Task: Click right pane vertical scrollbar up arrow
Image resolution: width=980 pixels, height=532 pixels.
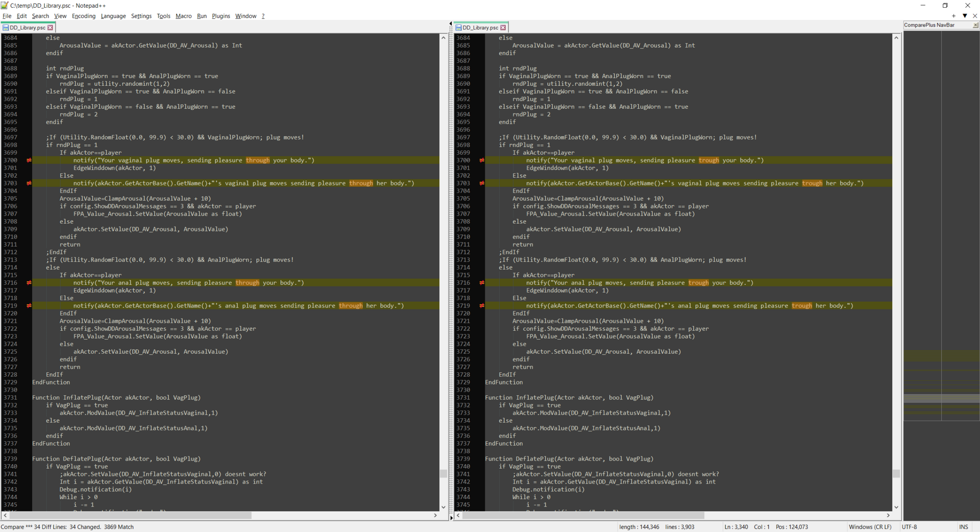Action: click(x=896, y=38)
